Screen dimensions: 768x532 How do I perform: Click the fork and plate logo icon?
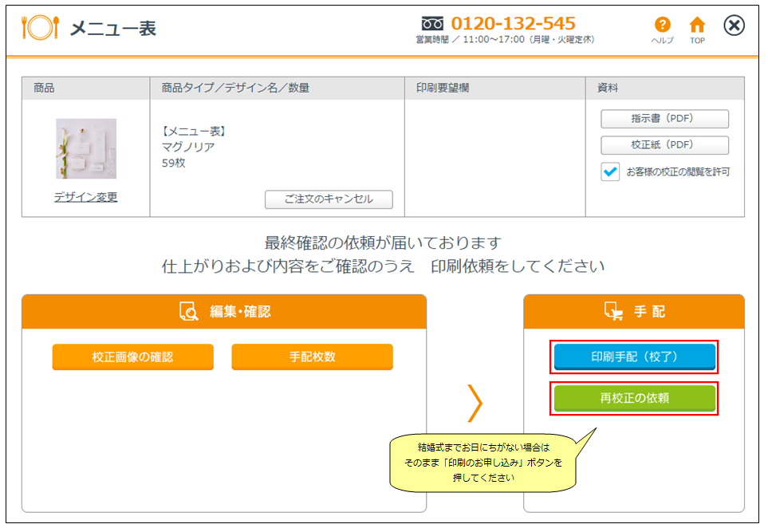tap(39, 29)
